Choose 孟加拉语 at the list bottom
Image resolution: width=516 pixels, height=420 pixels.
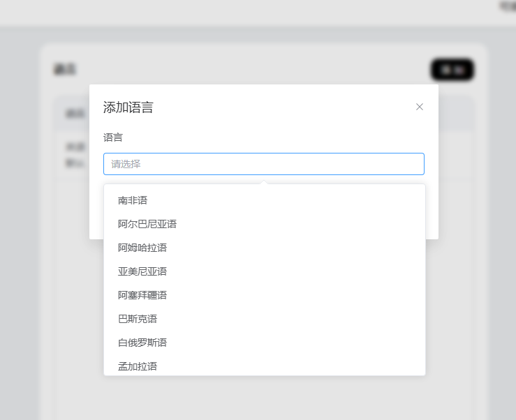coord(138,366)
